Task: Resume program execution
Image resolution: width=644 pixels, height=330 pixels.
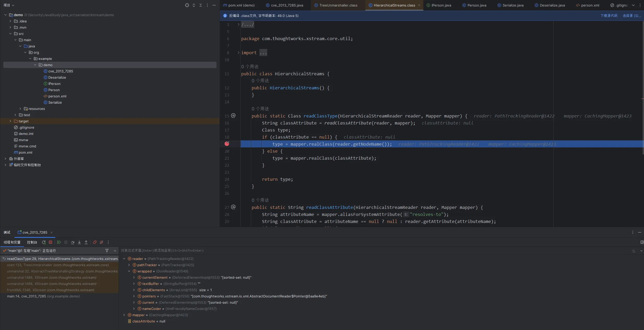Action: (59, 242)
